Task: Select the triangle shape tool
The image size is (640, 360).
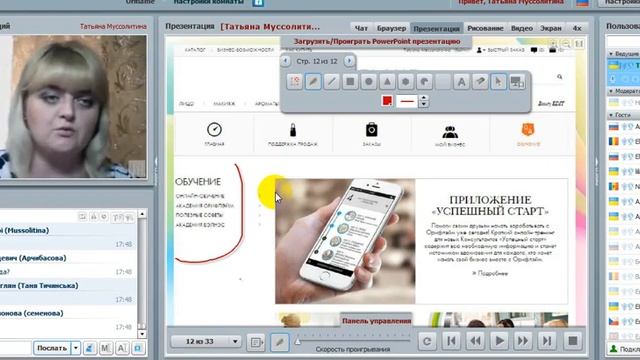Action: pyautogui.click(x=387, y=82)
